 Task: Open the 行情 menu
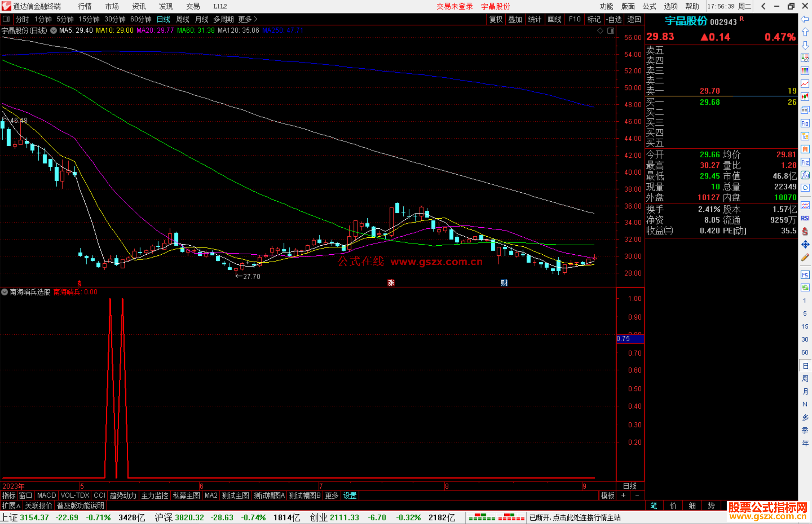coord(85,6)
